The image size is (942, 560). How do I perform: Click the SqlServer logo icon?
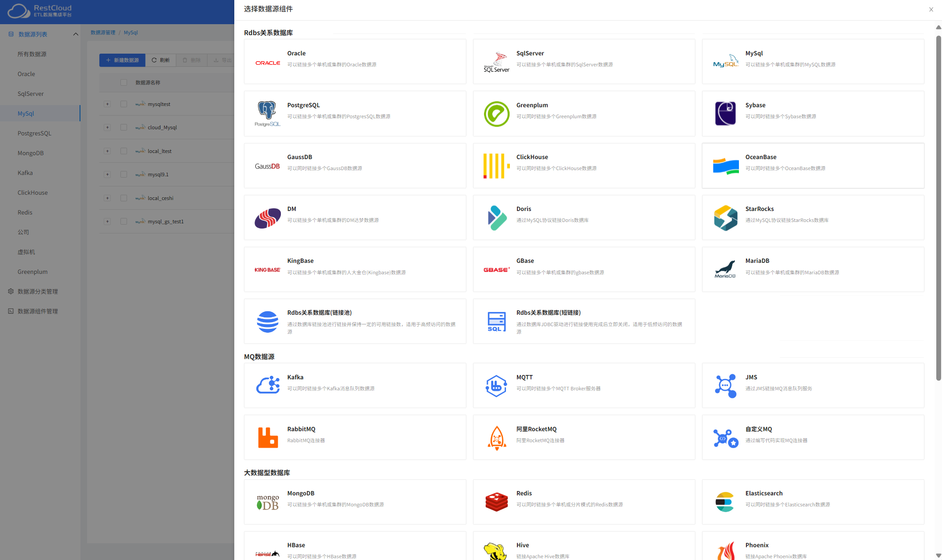[497, 62]
